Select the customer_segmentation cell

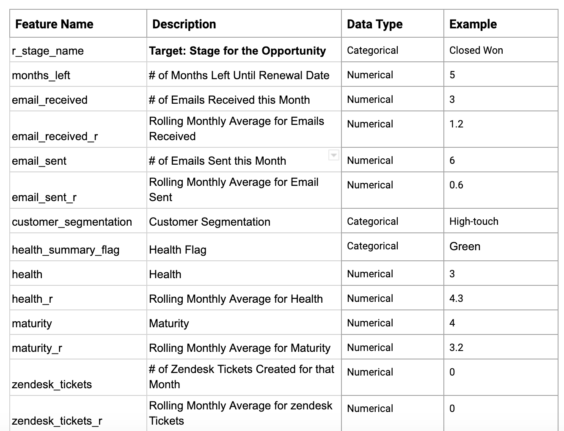click(x=78, y=221)
